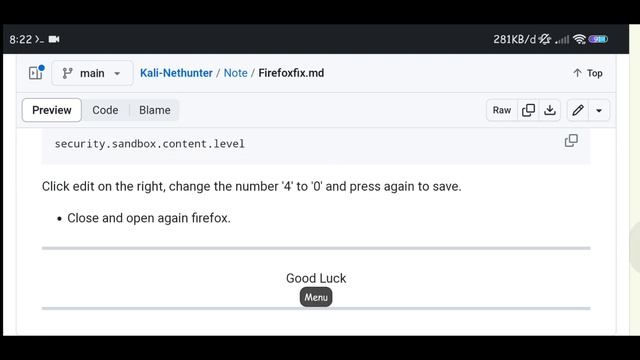Open the main branch dropdown

(x=92, y=73)
